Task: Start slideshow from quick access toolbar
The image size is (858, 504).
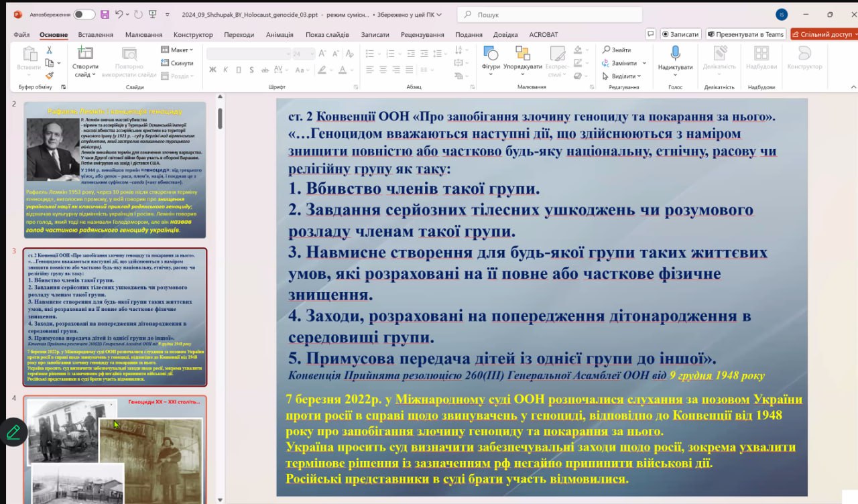Action: click(x=154, y=14)
